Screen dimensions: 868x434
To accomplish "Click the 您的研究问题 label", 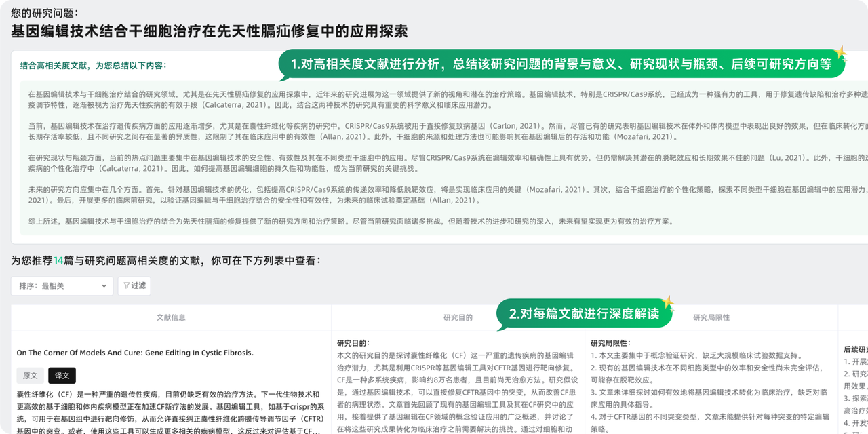I will [x=44, y=12].
